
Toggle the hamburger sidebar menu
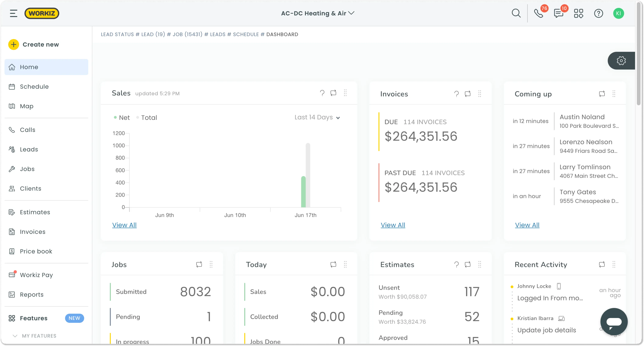pos(14,13)
